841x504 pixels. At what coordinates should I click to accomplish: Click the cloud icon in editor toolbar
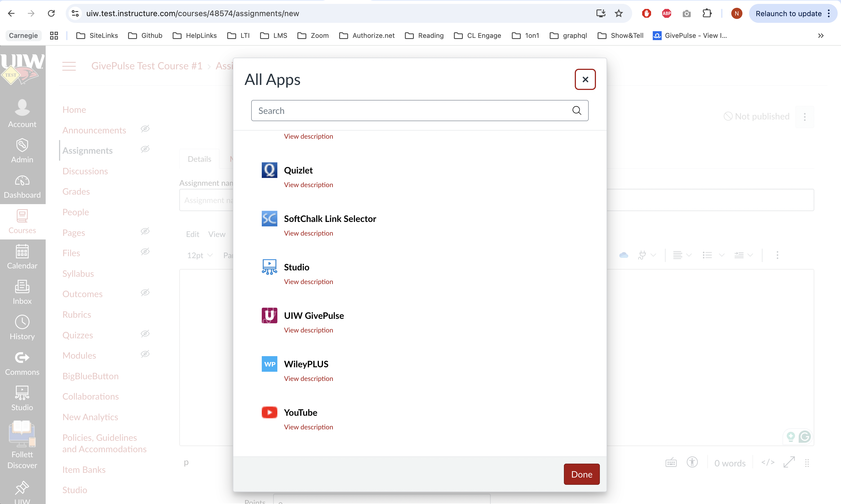[624, 255]
